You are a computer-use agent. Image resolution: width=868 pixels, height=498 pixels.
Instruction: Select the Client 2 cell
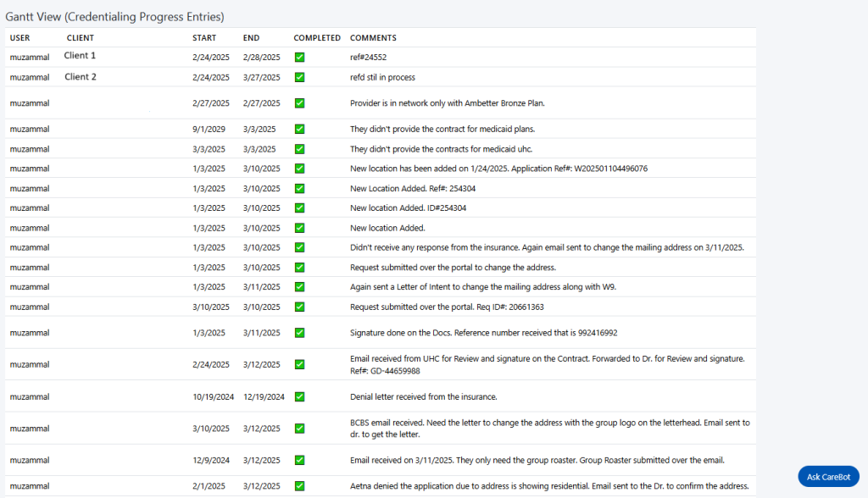[x=81, y=77]
